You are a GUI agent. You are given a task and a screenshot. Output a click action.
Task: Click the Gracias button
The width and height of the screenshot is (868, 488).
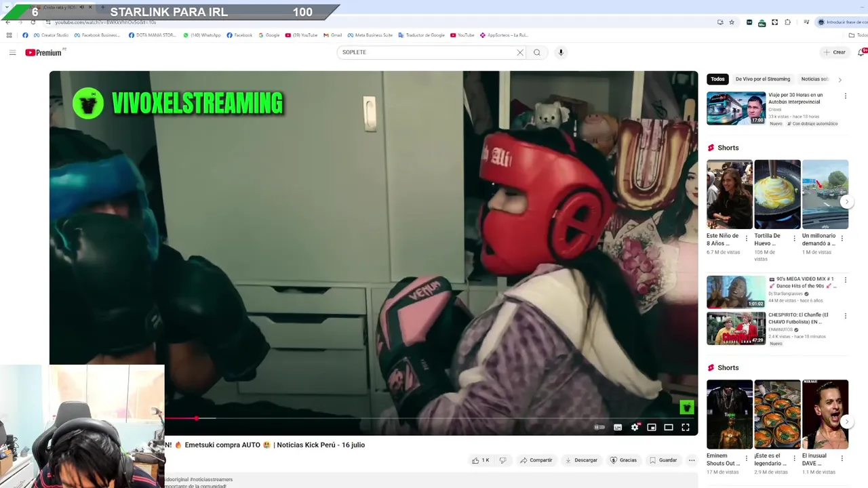623,460
